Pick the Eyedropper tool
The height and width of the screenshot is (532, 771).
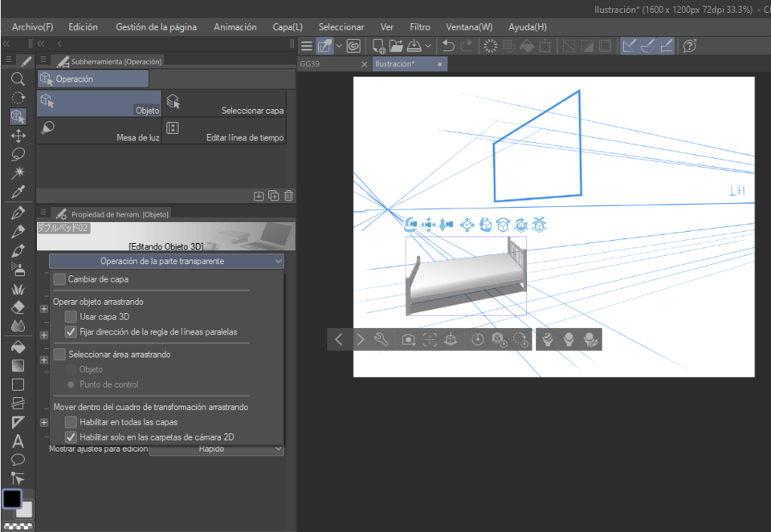coord(18,192)
